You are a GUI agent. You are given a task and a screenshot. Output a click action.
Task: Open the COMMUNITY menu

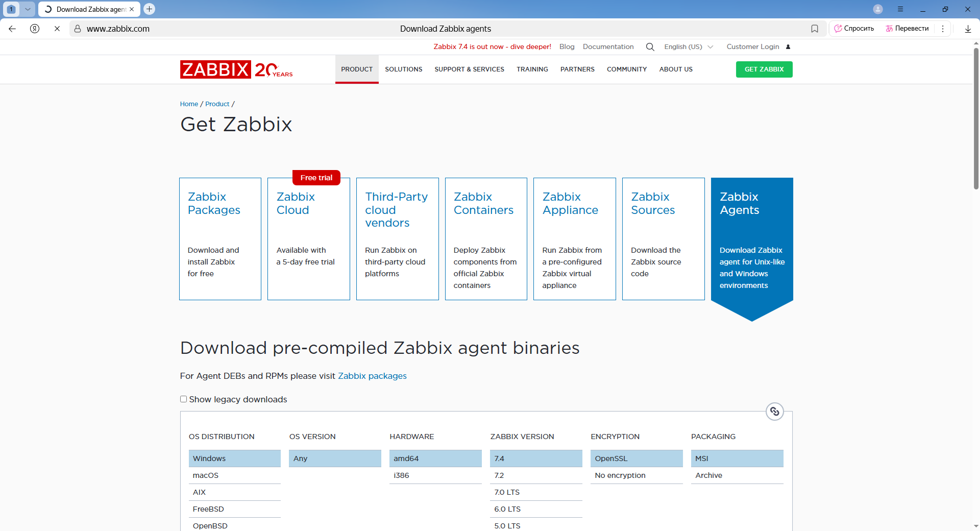[627, 69]
